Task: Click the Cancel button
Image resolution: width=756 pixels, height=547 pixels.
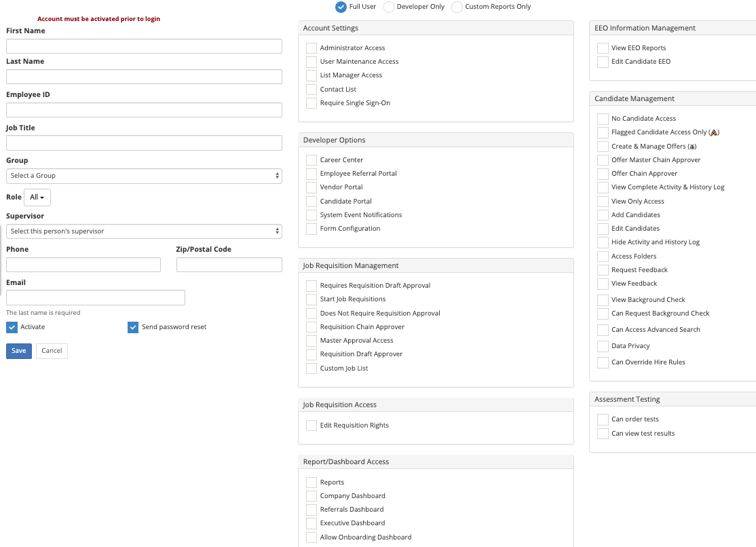Action: point(52,351)
